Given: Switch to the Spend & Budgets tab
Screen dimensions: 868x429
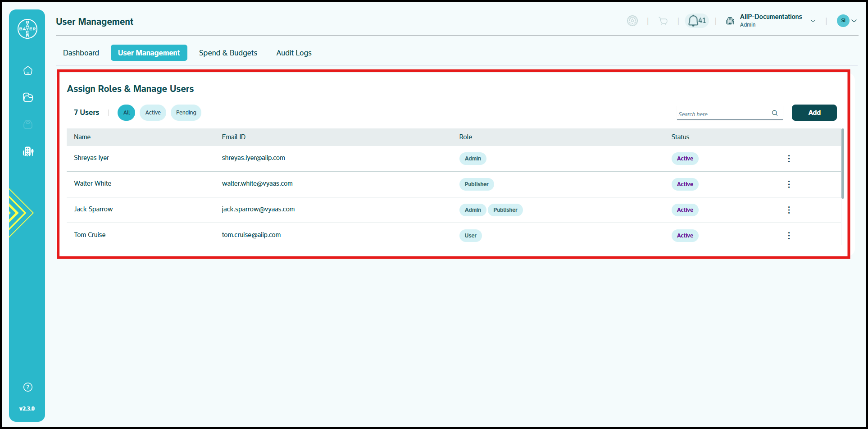Looking at the screenshot, I should point(228,53).
